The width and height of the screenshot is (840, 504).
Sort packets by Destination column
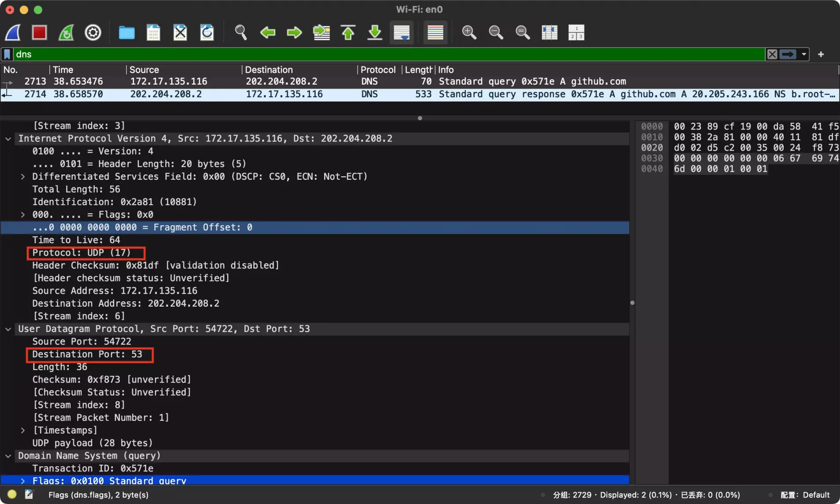click(299, 70)
